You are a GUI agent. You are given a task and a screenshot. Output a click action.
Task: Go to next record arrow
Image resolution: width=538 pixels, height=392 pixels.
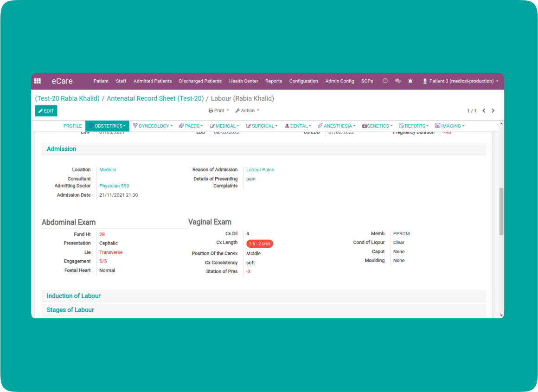coord(493,111)
